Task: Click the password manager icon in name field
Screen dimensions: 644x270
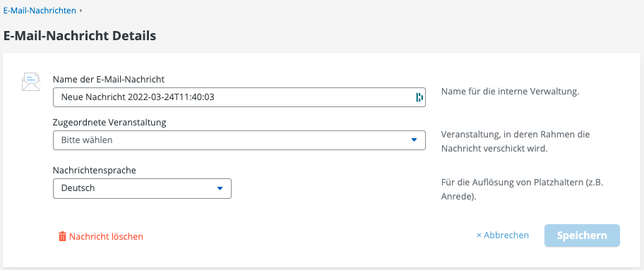Action: [419, 97]
